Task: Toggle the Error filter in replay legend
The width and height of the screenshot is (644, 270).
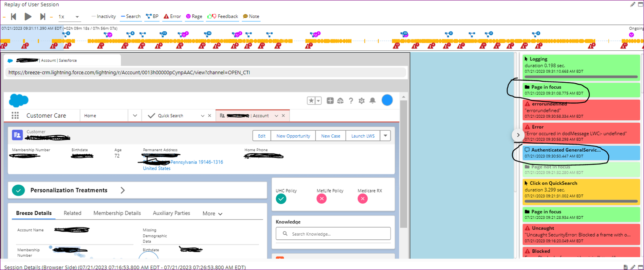Action: (172, 17)
